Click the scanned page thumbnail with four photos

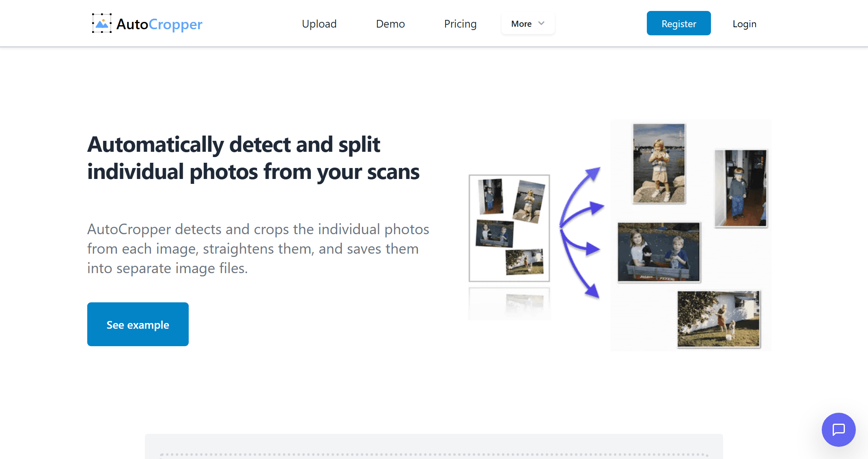(509, 228)
